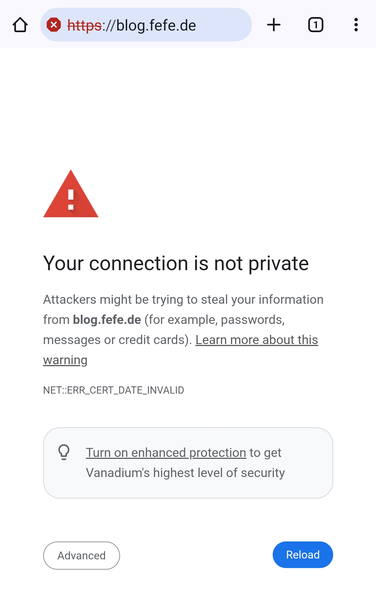
Task: Click the enhanced protection tip card
Action: 188,463
